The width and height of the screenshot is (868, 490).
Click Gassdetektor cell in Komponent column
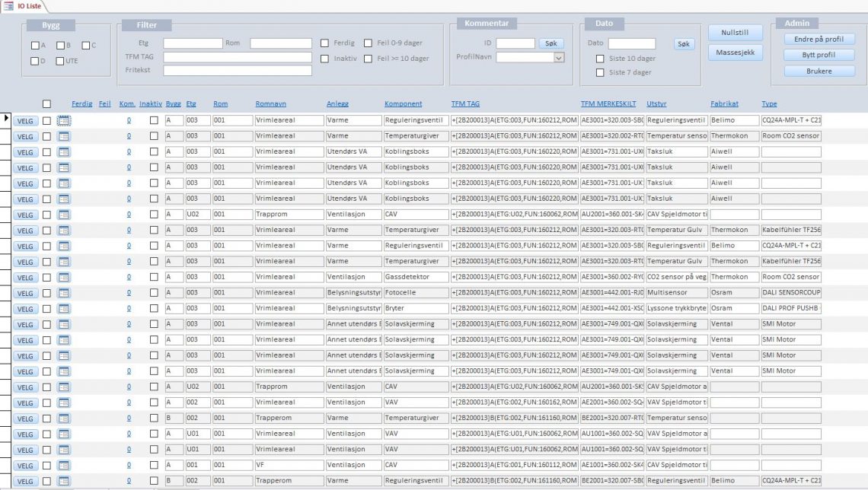point(415,277)
